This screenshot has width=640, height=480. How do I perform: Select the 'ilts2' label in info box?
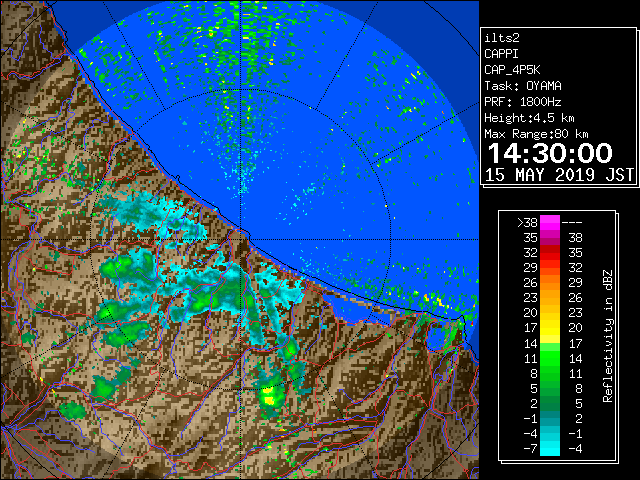502,38
